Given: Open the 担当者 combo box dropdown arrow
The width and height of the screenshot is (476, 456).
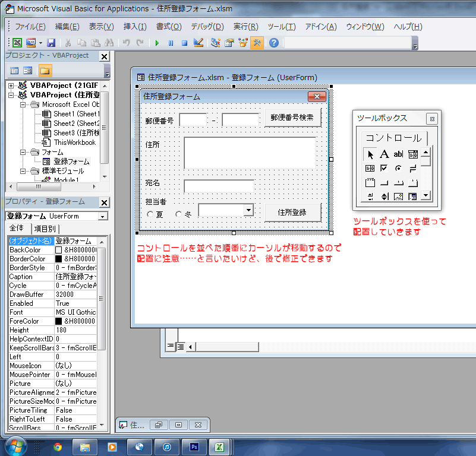Looking at the screenshot, I should click(x=248, y=210).
